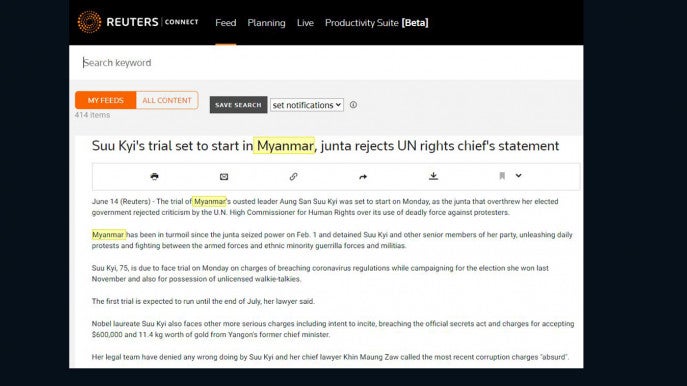687x386 pixels.
Task: Open Productivity Suite [Beta] tab
Action: click(x=377, y=23)
